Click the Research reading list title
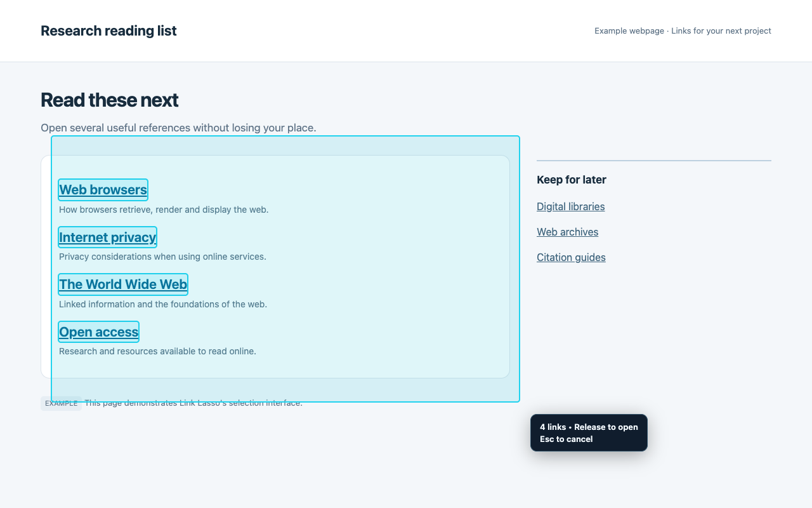The height and width of the screenshot is (508, 812). click(108, 30)
